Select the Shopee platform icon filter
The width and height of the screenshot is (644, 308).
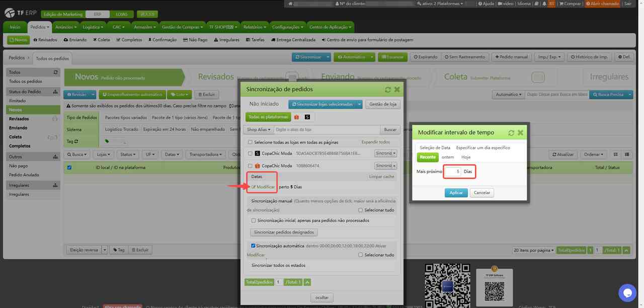[296, 117]
